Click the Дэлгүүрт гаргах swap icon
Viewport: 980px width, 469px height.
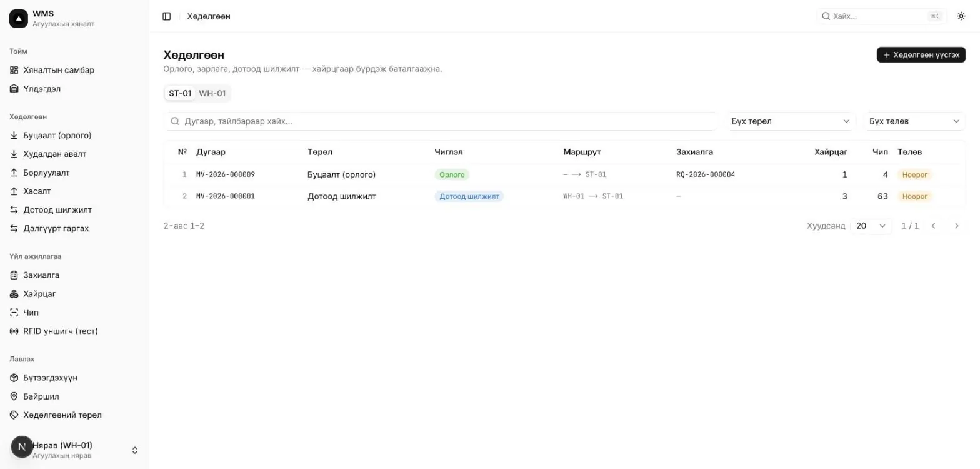click(x=14, y=229)
